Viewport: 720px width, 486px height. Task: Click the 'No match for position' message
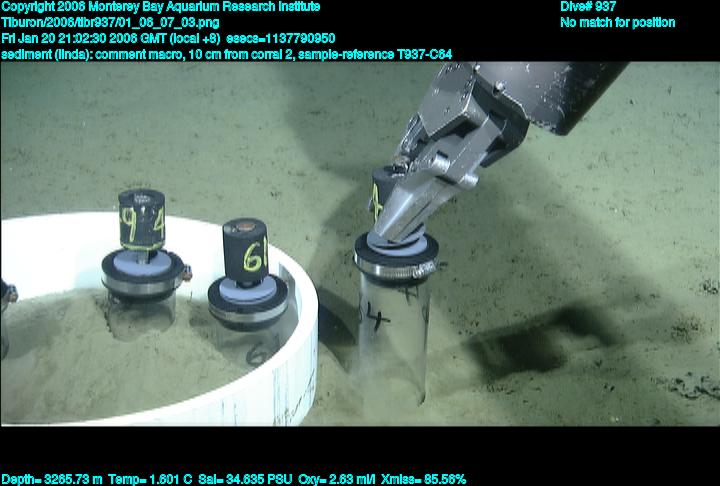pyautogui.click(x=618, y=23)
